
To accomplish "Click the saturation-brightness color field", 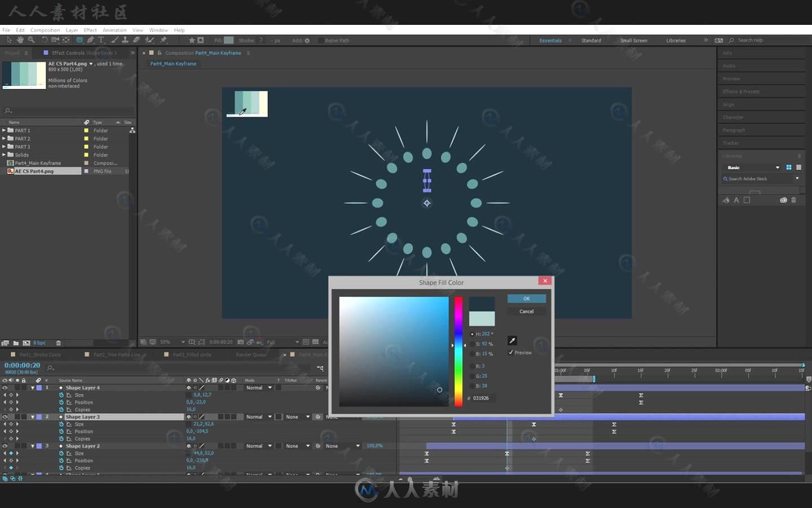I will [x=394, y=351].
